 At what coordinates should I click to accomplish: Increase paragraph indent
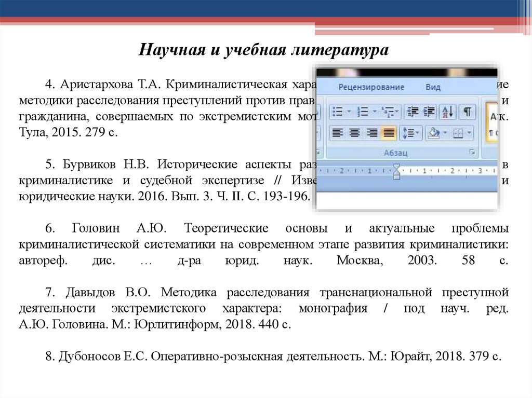[x=429, y=112]
